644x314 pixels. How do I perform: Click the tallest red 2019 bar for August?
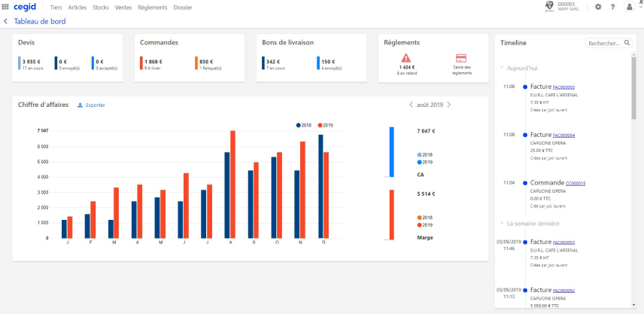[232, 184]
